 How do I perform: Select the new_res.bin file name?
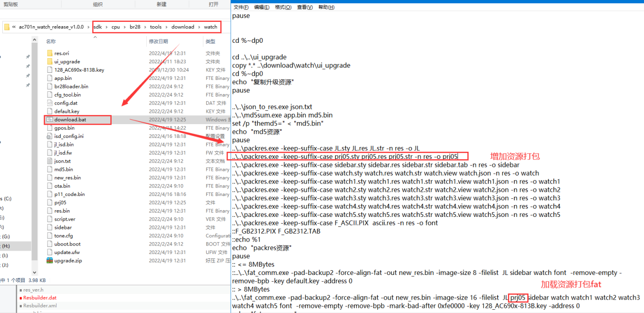click(x=67, y=177)
